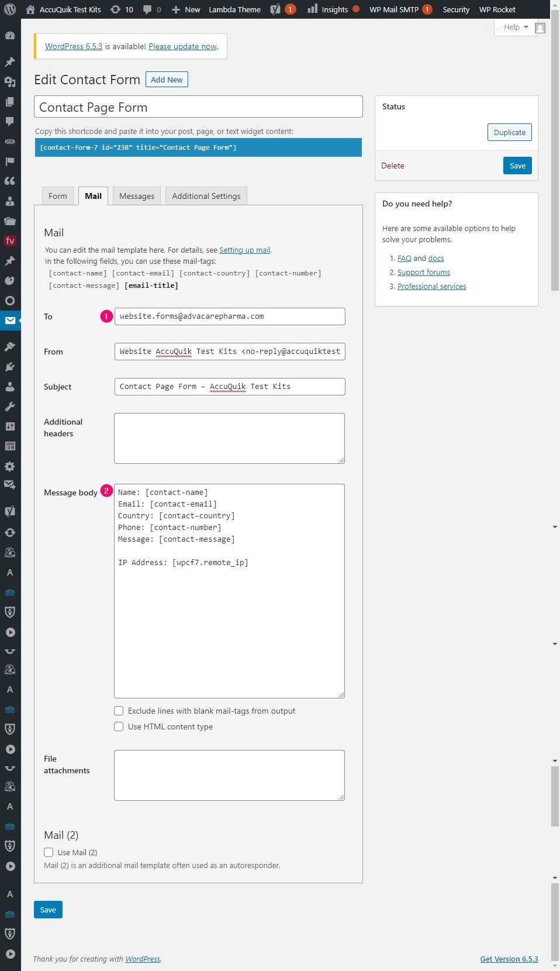Click the Additional headers textarea
The width and height of the screenshot is (560, 971).
[x=229, y=438]
